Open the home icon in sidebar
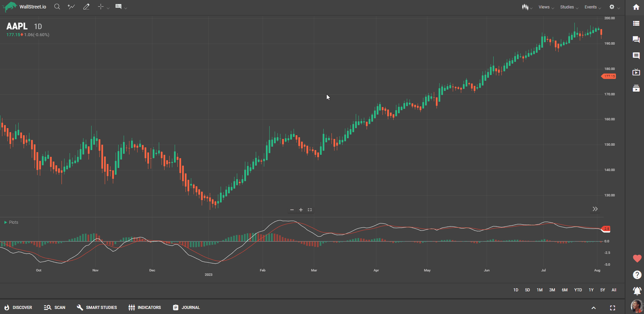This screenshot has width=644, height=314. pos(636,7)
